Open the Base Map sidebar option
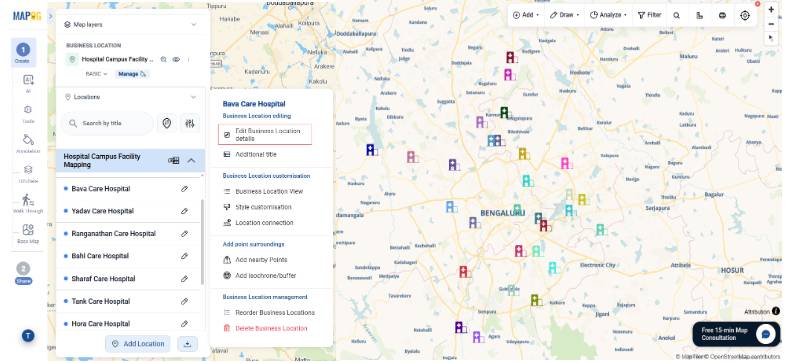 (28, 234)
